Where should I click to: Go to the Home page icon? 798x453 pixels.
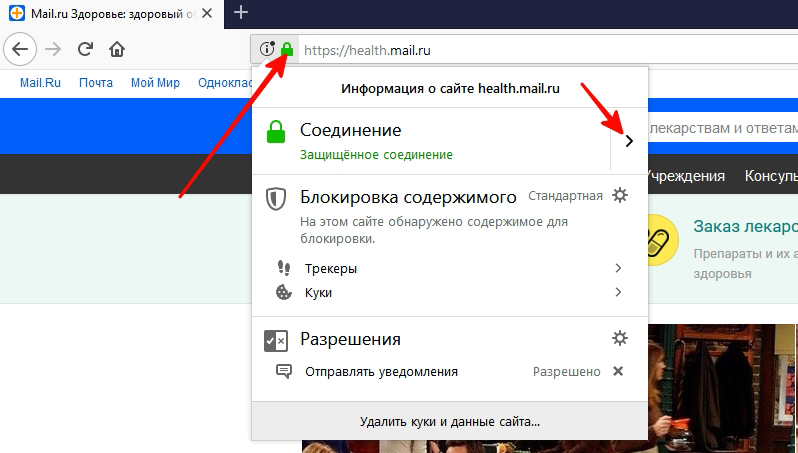coord(117,49)
